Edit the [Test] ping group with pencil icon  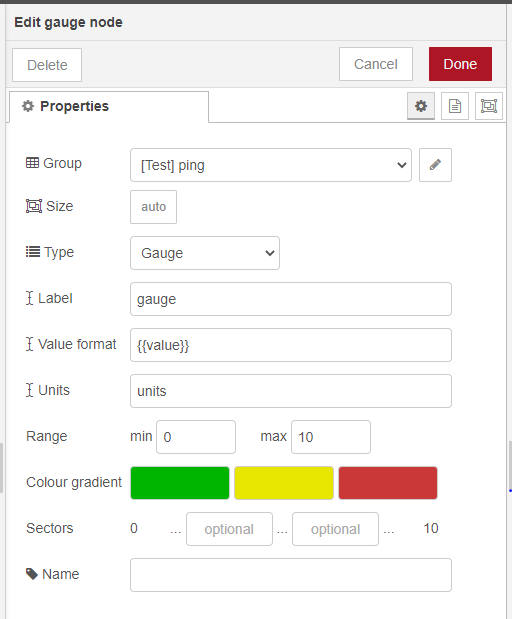(435, 165)
